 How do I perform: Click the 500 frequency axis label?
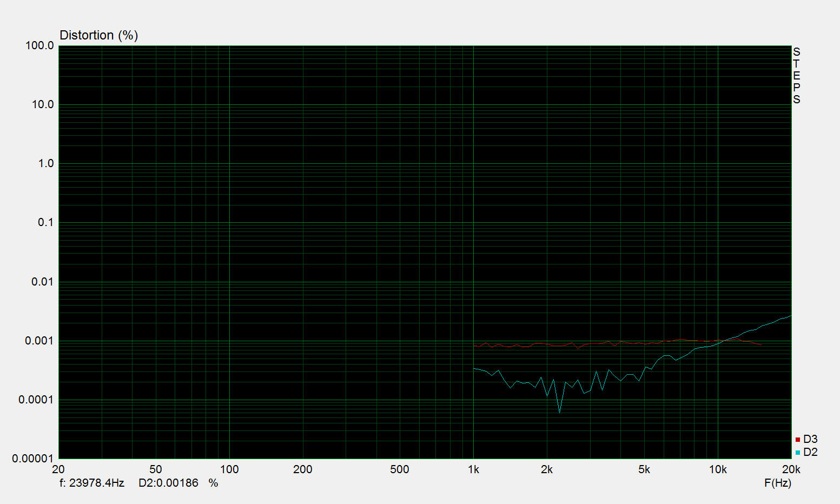[400, 469]
